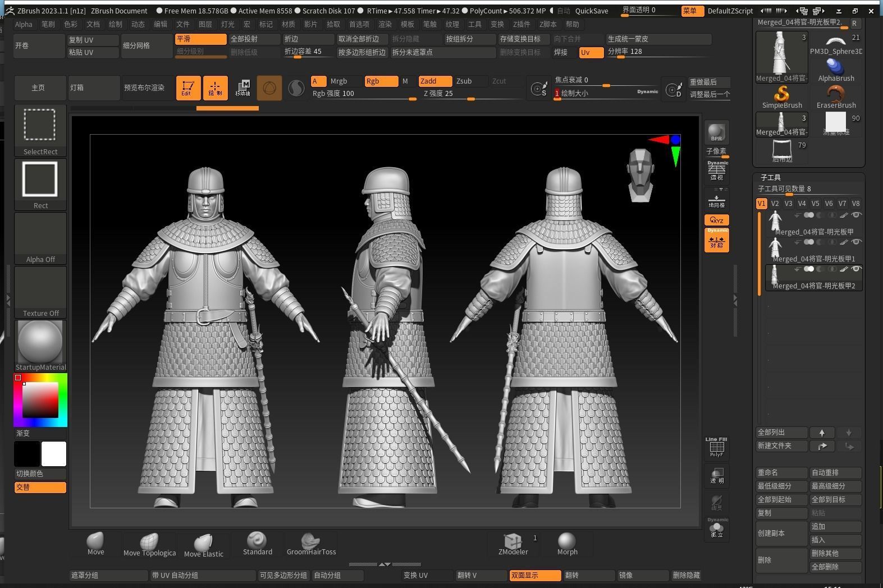Screen dimensions: 883x588
Task: Toggle the Zadd mode
Action: coord(435,81)
